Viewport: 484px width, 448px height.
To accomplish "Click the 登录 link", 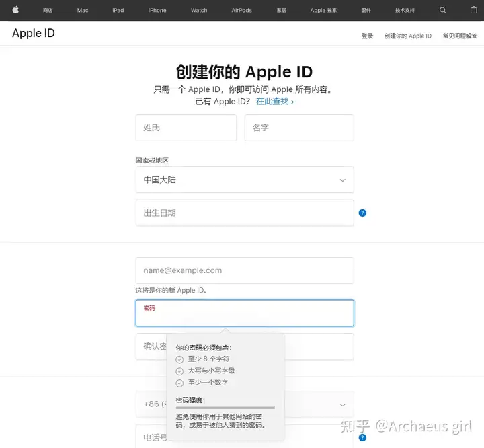I will pyautogui.click(x=367, y=36).
